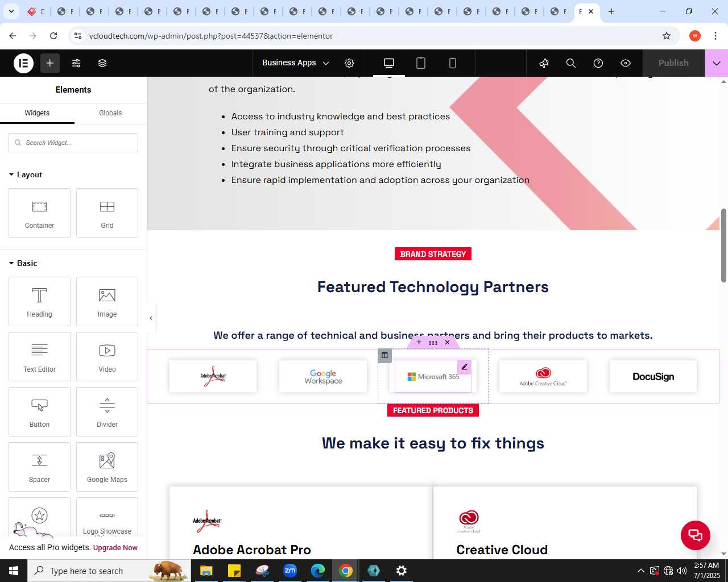728x582 pixels.
Task: Switch to the Globals tab
Action: (110, 113)
